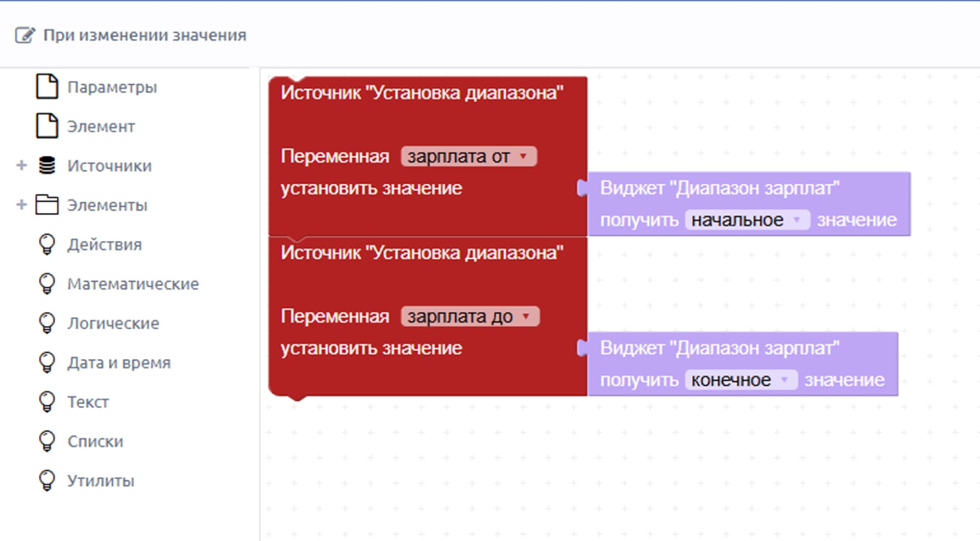Click the Элемент page icon

pyautogui.click(x=47, y=126)
